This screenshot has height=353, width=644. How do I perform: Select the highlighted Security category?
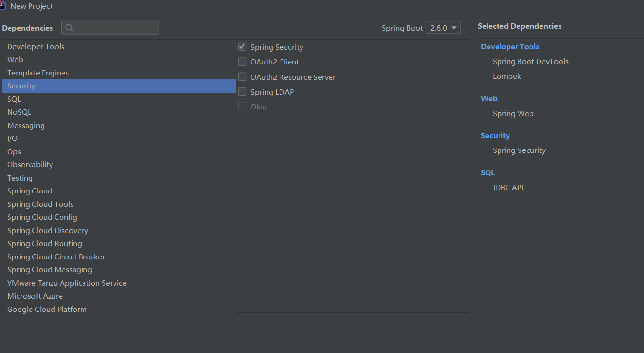(119, 86)
